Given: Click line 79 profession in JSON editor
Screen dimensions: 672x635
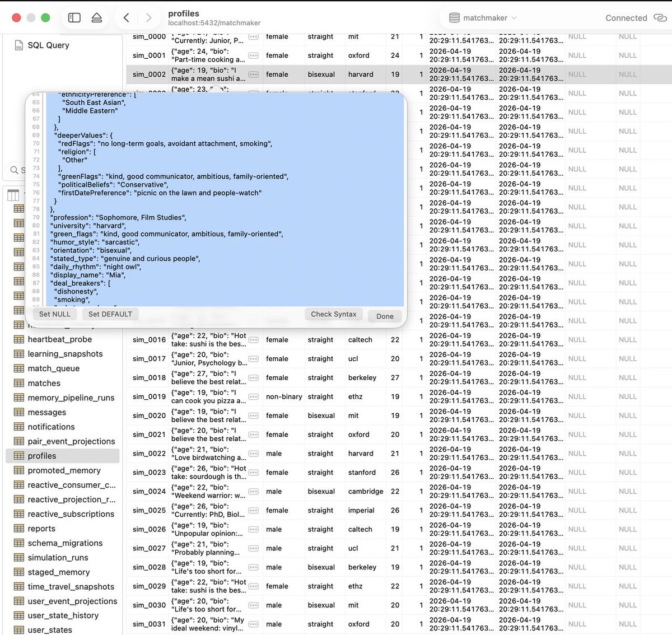Looking at the screenshot, I should (118, 217).
